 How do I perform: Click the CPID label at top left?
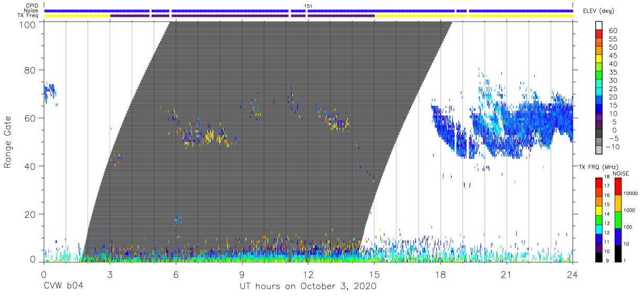(x=32, y=6)
